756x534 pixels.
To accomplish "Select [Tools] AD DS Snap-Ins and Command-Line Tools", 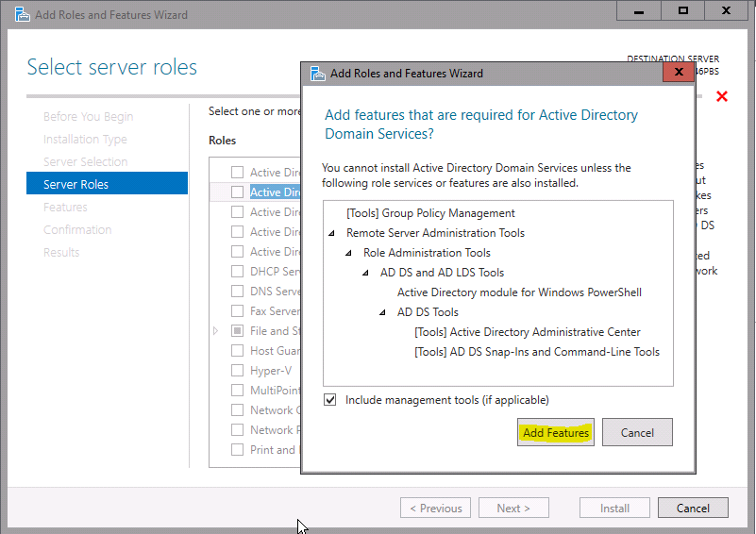I will pyautogui.click(x=537, y=351).
